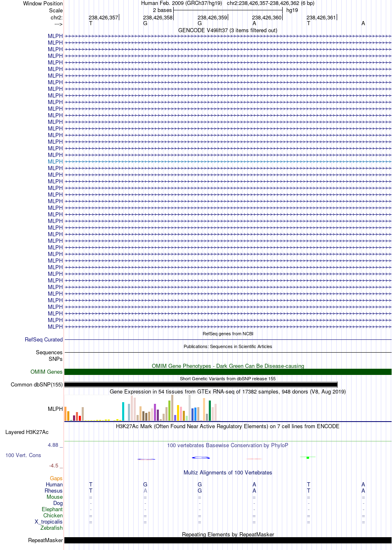Click the black RepeatMasker element bar

228,540
